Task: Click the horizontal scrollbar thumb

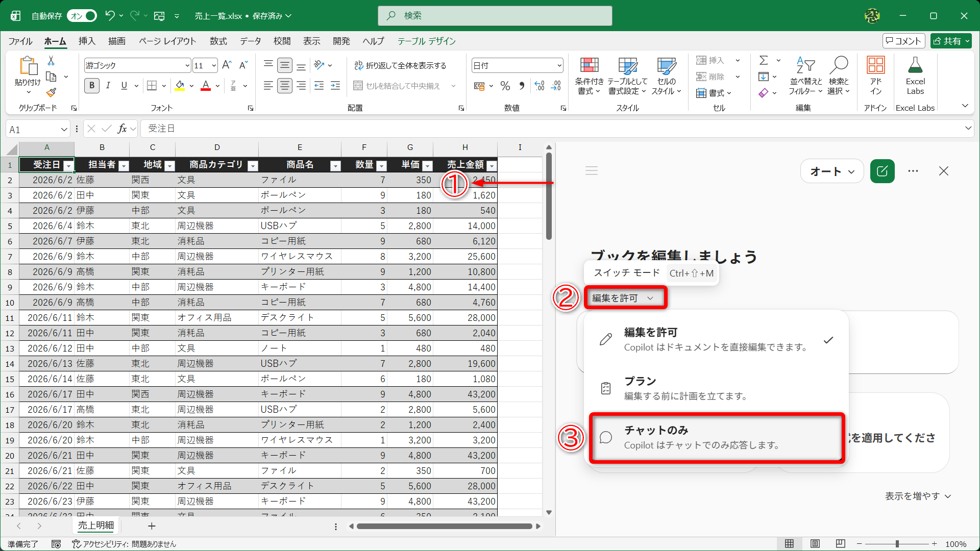Action: click(444, 526)
